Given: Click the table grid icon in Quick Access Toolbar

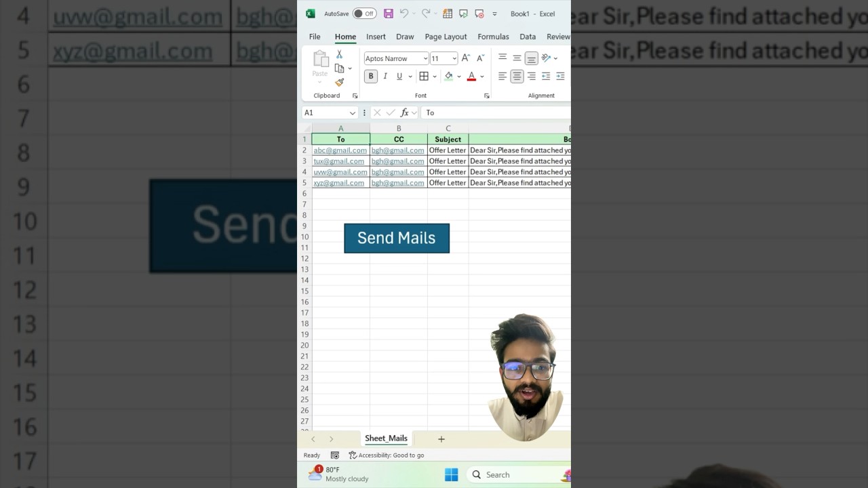Looking at the screenshot, I should click(x=448, y=14).
